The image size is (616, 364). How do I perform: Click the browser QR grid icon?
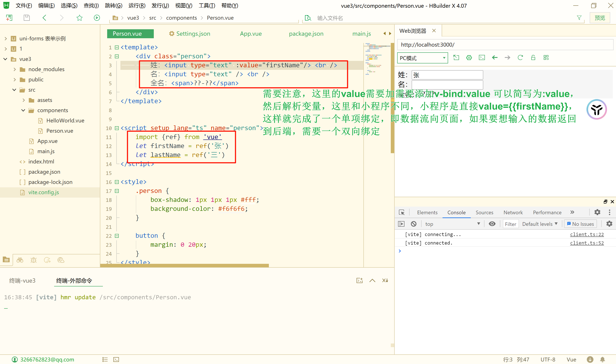pyautogui.click(x=546, y=58)
